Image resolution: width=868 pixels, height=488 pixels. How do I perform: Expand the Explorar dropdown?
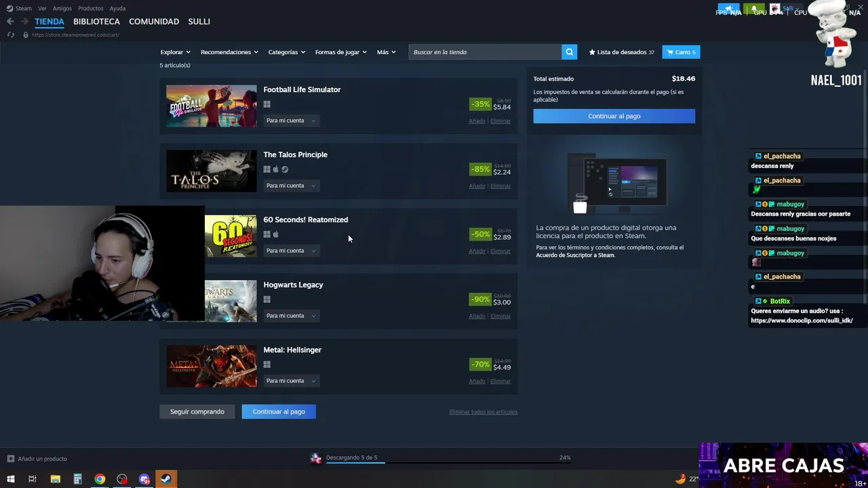pyautogui.click(x=175, y=52)
